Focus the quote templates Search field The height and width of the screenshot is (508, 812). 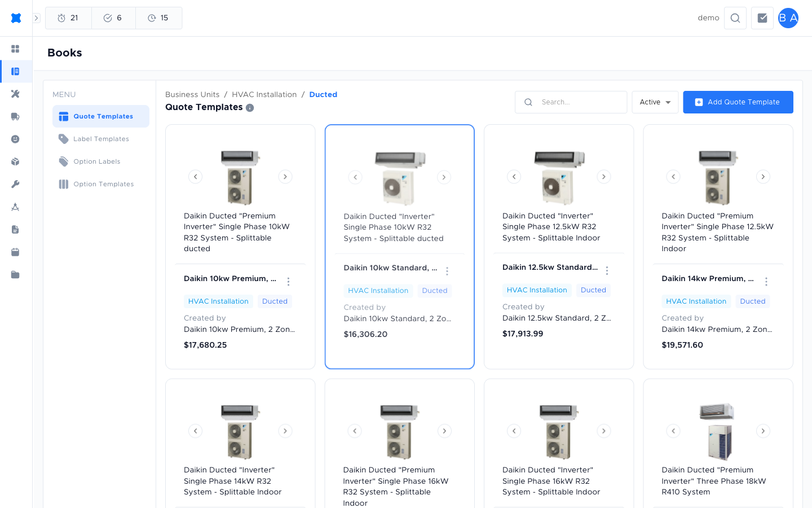pyautogui.click(x=571, y=102)
